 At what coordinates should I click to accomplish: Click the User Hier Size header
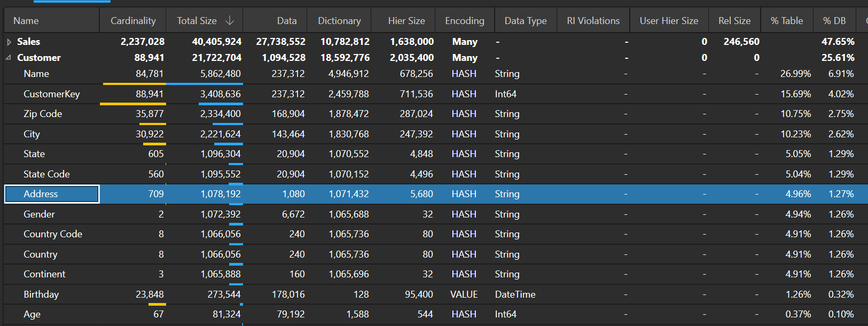coord(669,21)
